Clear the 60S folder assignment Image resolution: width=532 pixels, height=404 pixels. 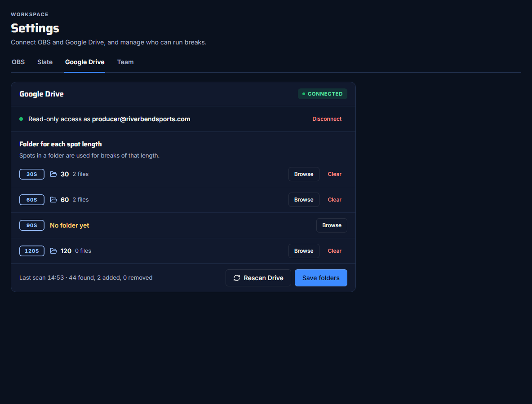click(x=335, y=200)
